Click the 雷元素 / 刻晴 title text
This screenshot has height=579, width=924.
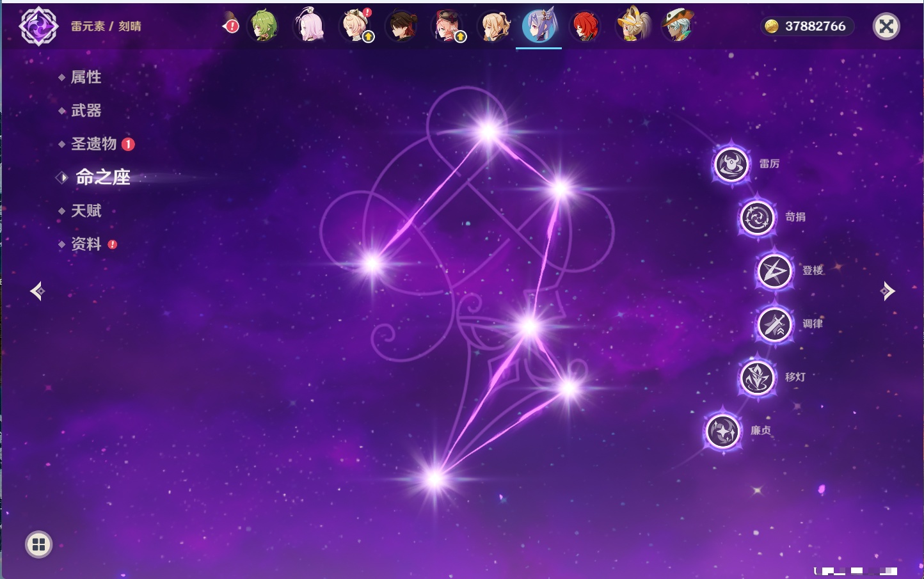click(x=106, y=26)
